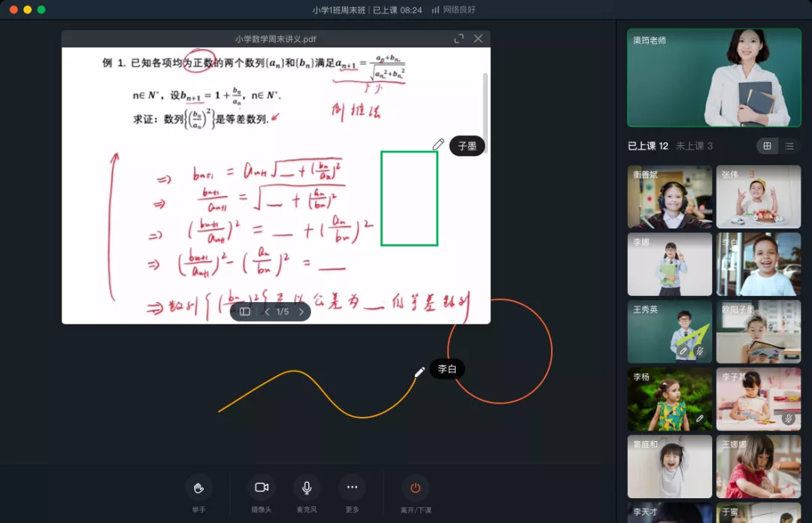Click the 举手 raise hand icon
The height and width of the screenshot is (523, 812).
(198, 488)
